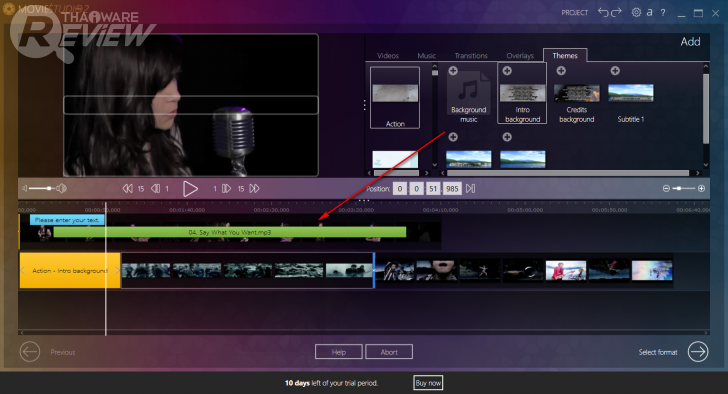Click the low volume speaker icon
728x394 pixels.
tap(25, 188)
